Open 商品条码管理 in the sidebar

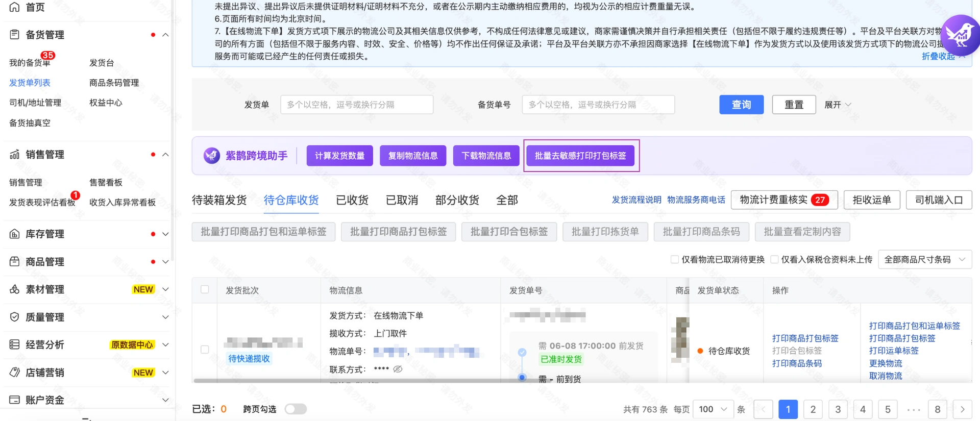(x=114, y=83)
